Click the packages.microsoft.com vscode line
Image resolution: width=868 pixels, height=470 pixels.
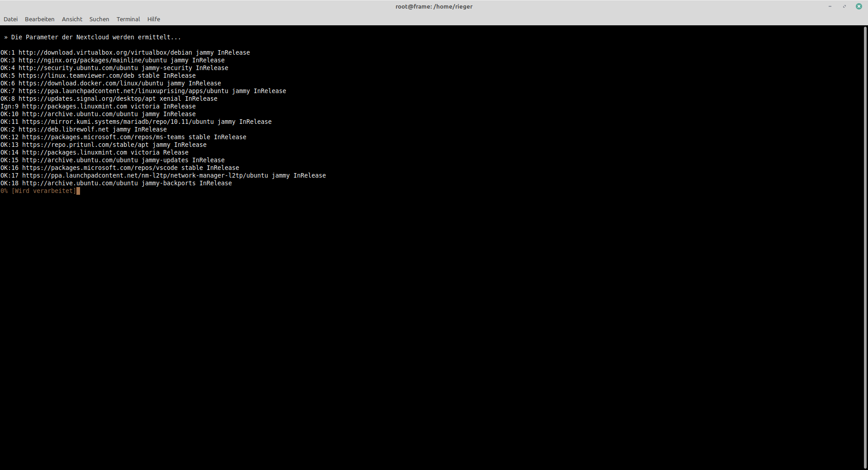click(x=120, y=168)
